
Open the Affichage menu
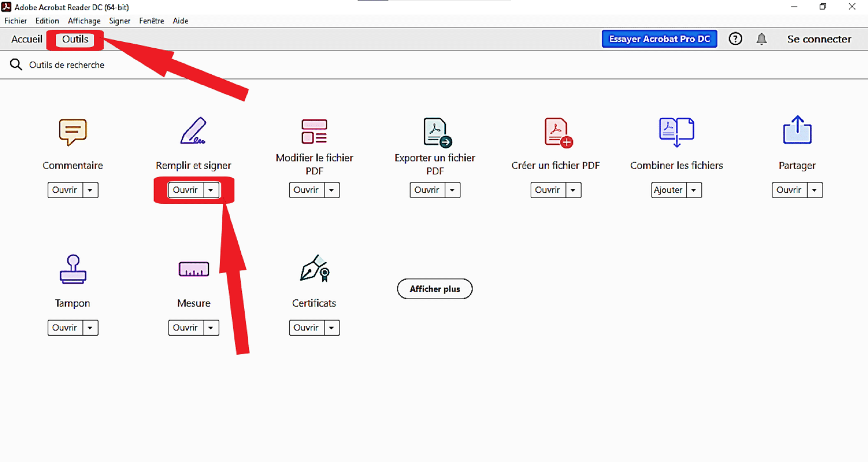(84, 21)
